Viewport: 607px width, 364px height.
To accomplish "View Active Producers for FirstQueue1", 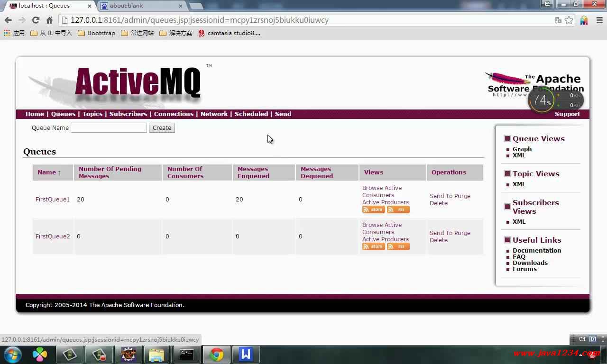I will click(386, 202).
